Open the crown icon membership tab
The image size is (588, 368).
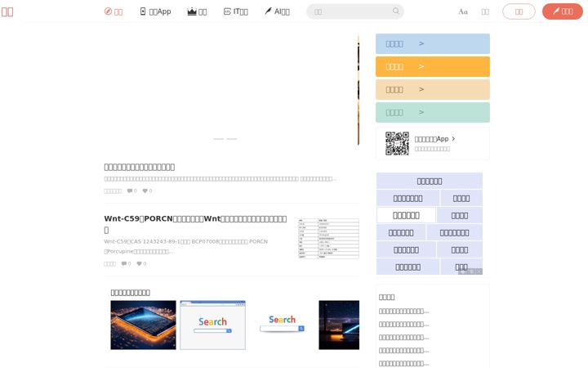click(x=197, y=11)
